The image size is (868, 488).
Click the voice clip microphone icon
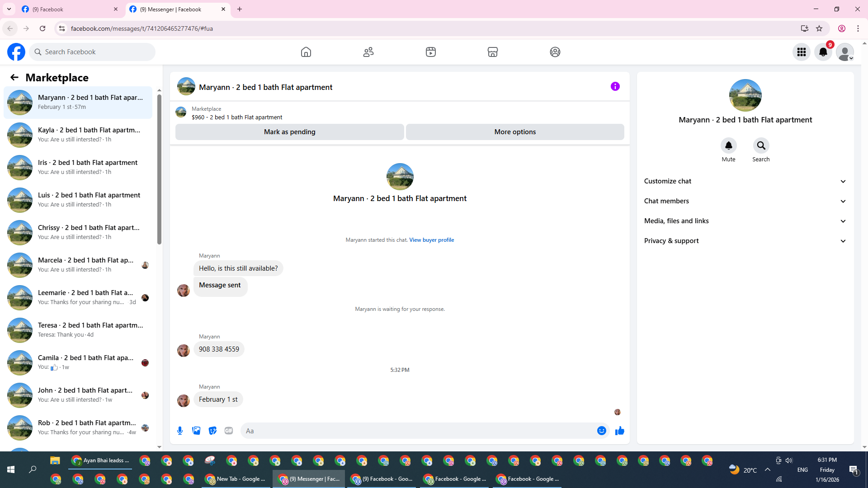(x=180, y=431)
